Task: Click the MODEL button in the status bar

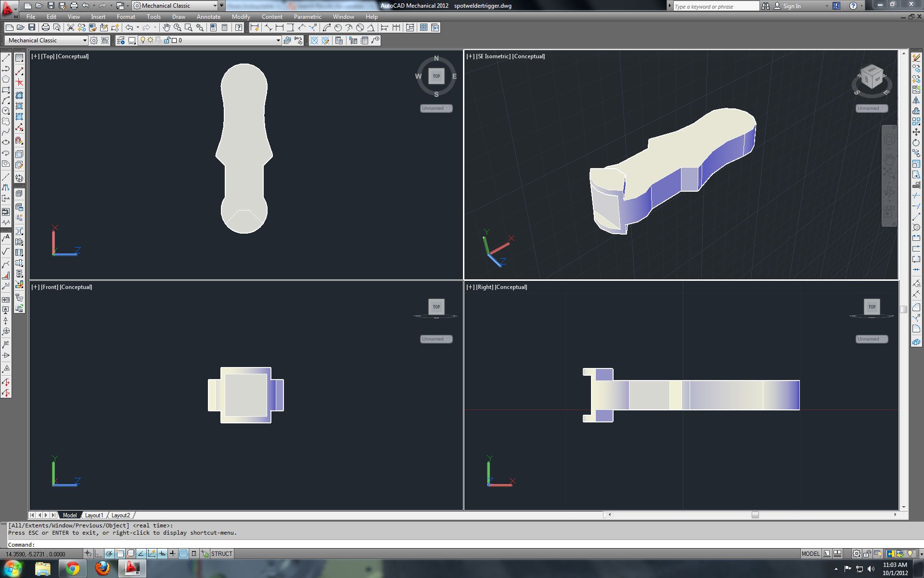Action: pos(810,554)
